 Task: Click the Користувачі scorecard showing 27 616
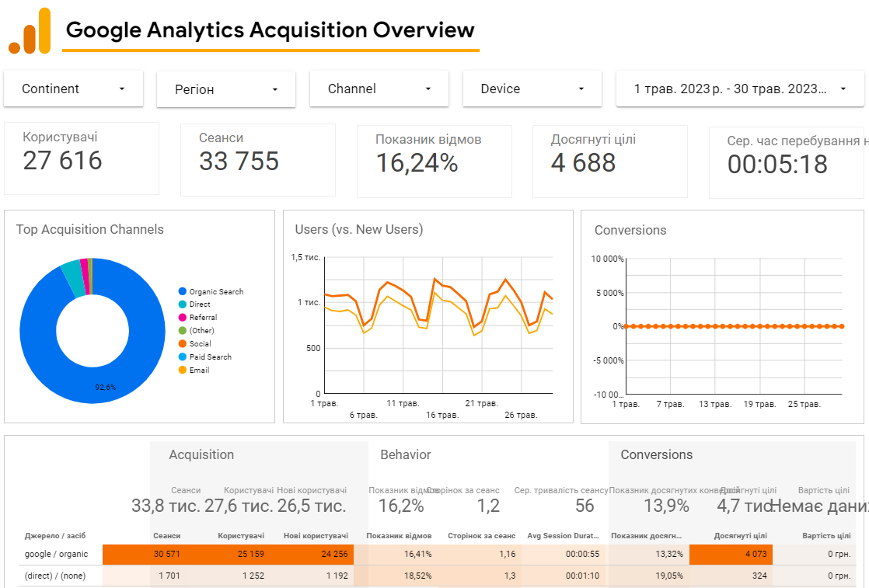[82, 158]
